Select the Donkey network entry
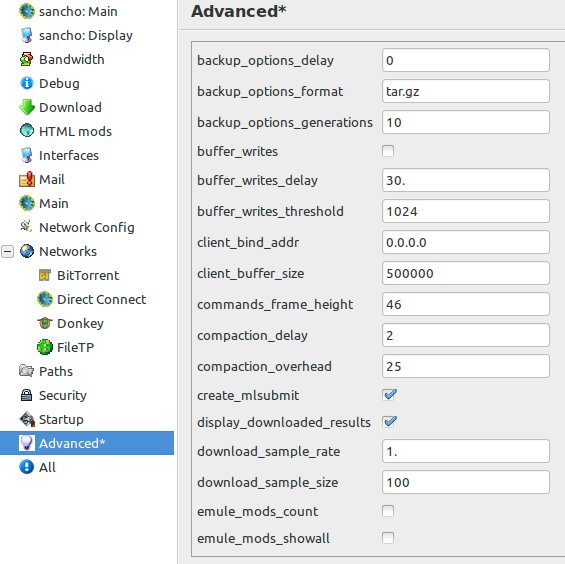 tap(80, 323)
